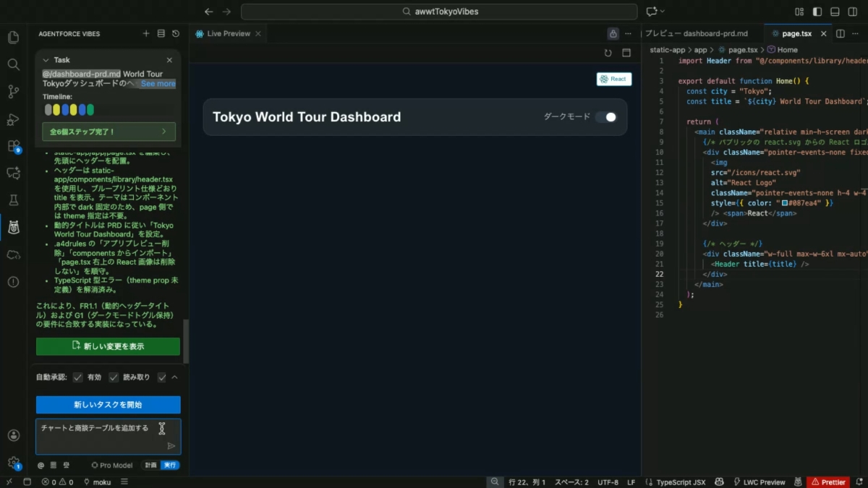
Task: Click LWC Preview in status bar
Action: [x=759, y=482]
